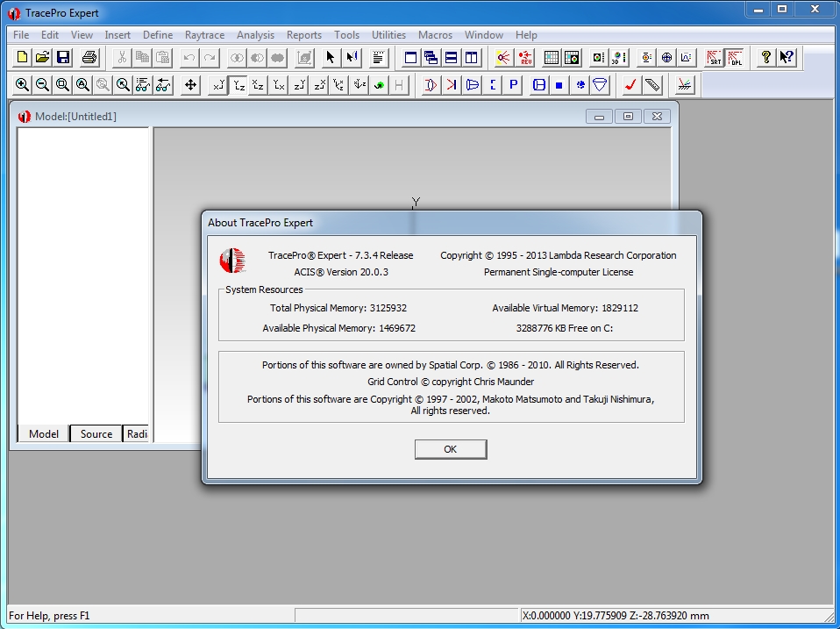Viewport: 840px width, 629px height.
Task: Click the blue solid square icon
Action: 559,84
